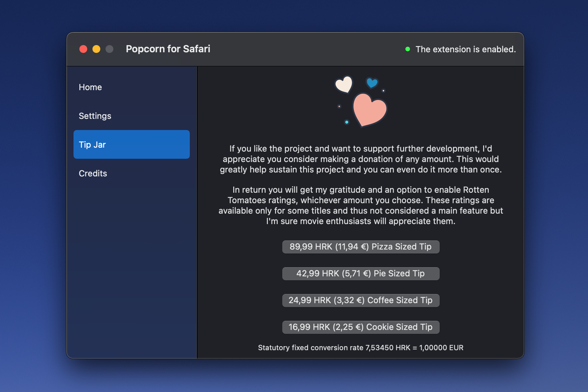
Task: Switch to the Settings sidebar item
Action: (x=95, y=116)
